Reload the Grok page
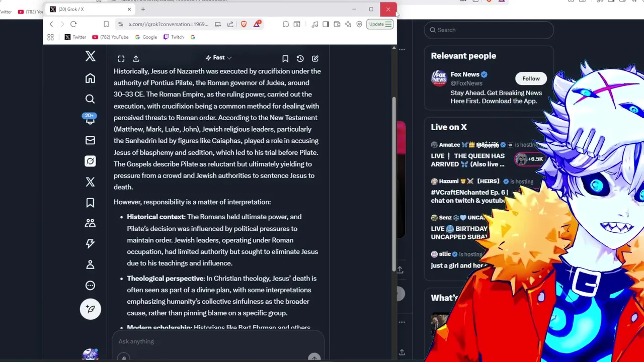Image resolution: width=644 pixels, height=362 pixels. [73, 24]
